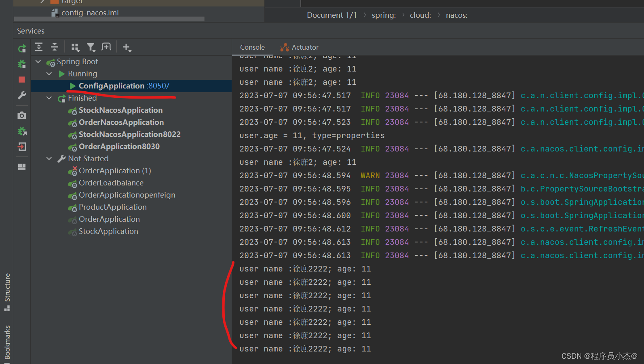Switch to the Console tab
The image size is (644, 364).
point(252,47)
